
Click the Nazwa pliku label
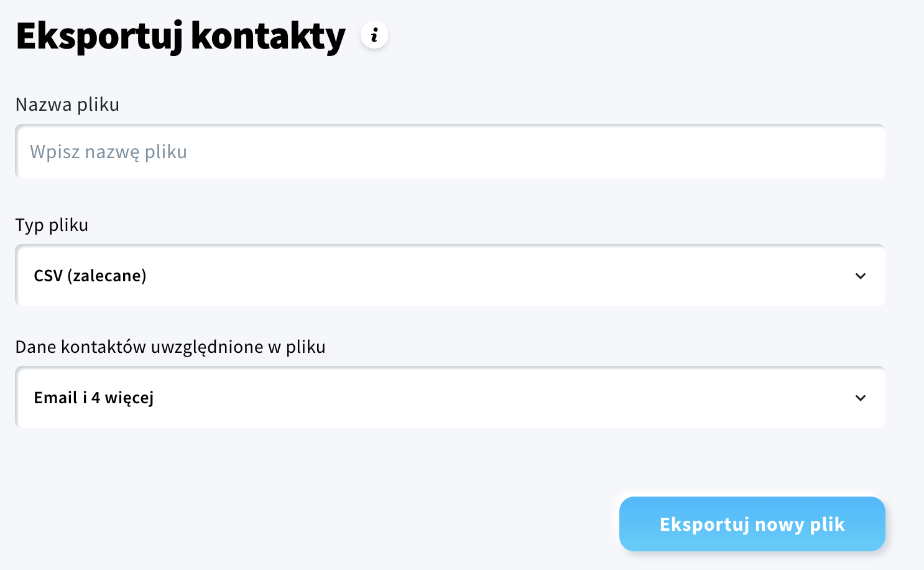pos(67,105)
